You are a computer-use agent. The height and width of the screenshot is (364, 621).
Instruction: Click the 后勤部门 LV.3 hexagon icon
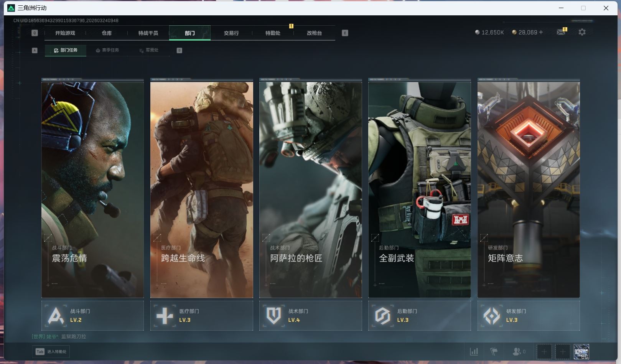383,316
